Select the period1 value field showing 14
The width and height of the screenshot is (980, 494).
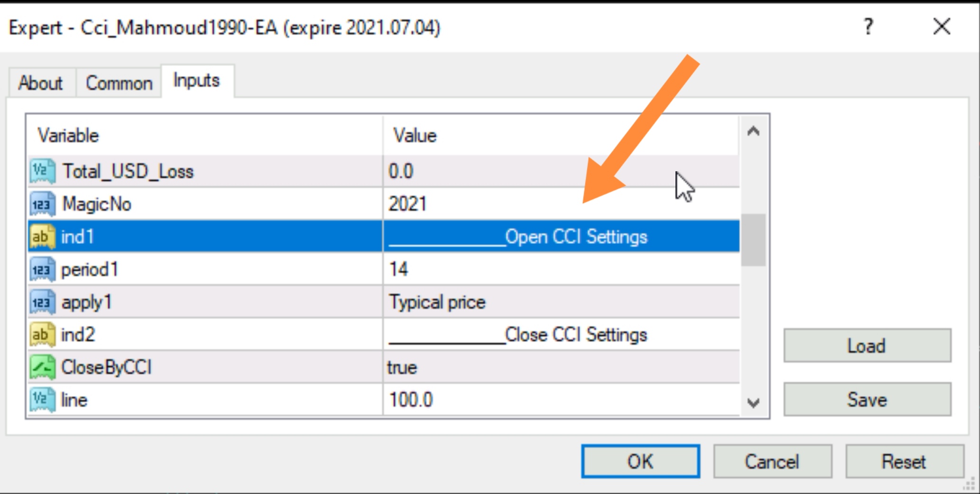click(x=560, y=270)
